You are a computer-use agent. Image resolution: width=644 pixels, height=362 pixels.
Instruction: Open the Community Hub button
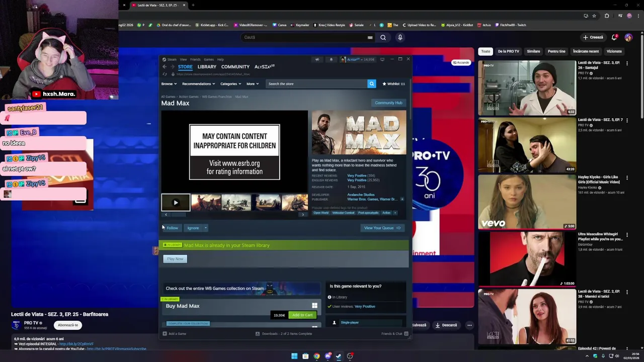tap(388, 103)
